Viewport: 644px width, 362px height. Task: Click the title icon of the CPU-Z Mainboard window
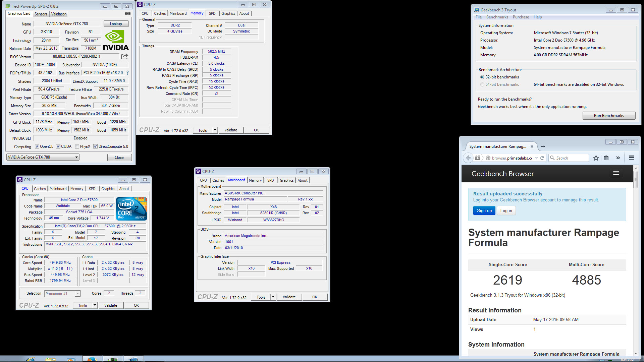click(x=199, y=171)
